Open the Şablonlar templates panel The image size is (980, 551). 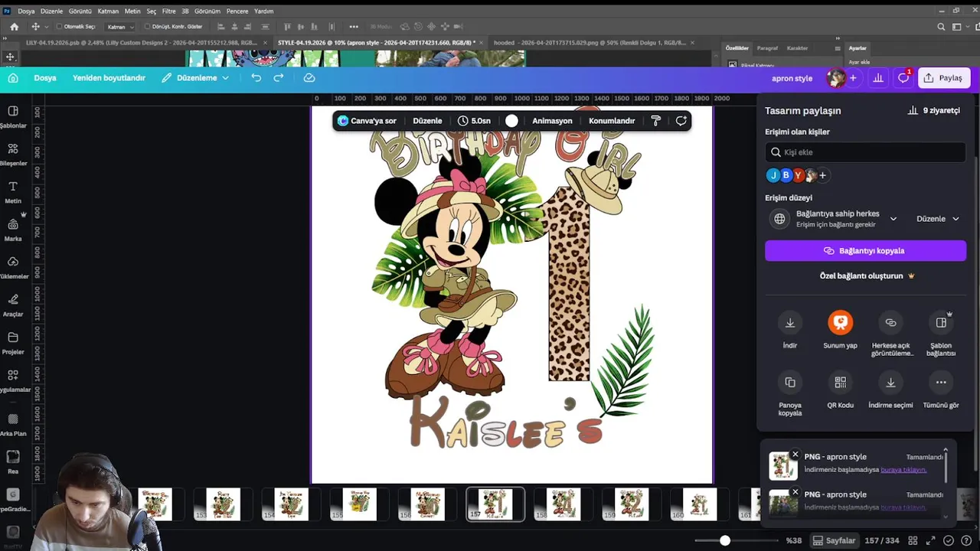click(x=13, y=116)
